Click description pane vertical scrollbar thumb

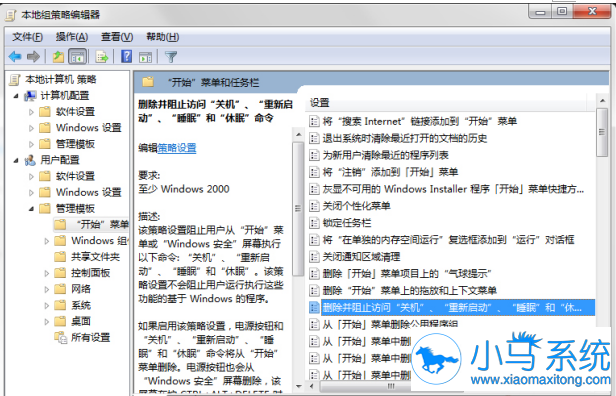click(298, 209)
